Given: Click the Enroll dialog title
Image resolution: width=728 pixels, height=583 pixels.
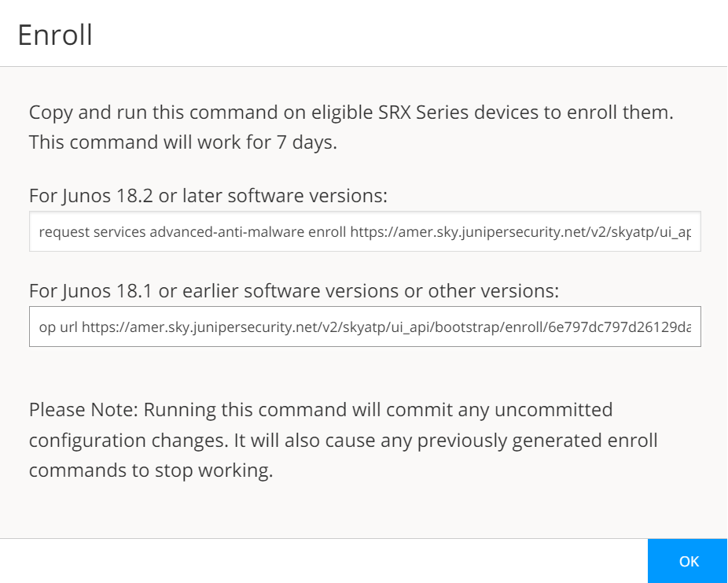Looking at the screenshot, I should point(55,35).
